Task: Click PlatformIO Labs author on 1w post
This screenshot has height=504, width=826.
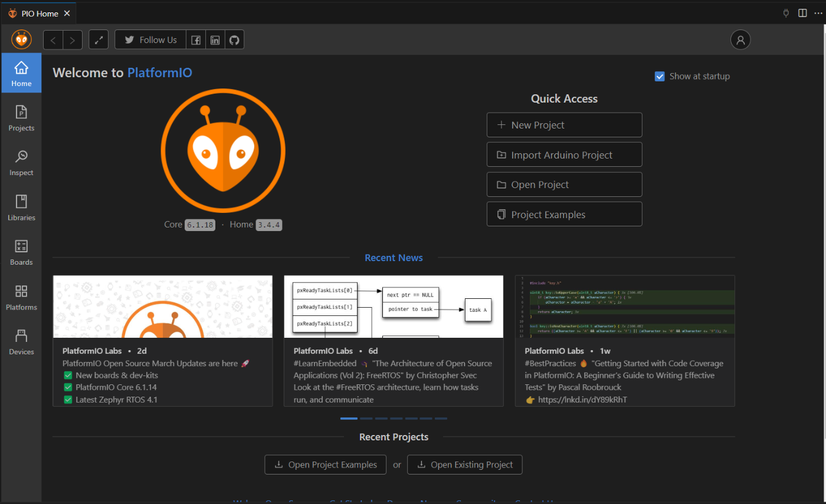Action: (x=554, y=351)
